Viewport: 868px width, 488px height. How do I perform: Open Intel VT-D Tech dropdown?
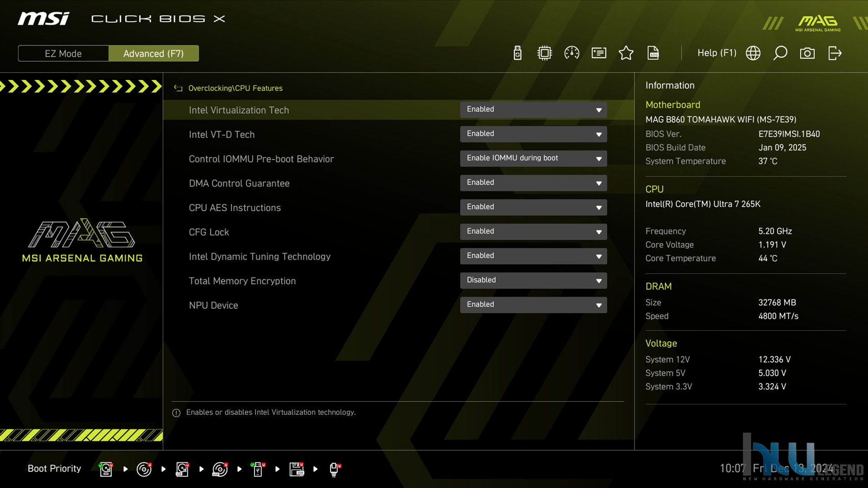pyautogui.click(x=533, y=134)
